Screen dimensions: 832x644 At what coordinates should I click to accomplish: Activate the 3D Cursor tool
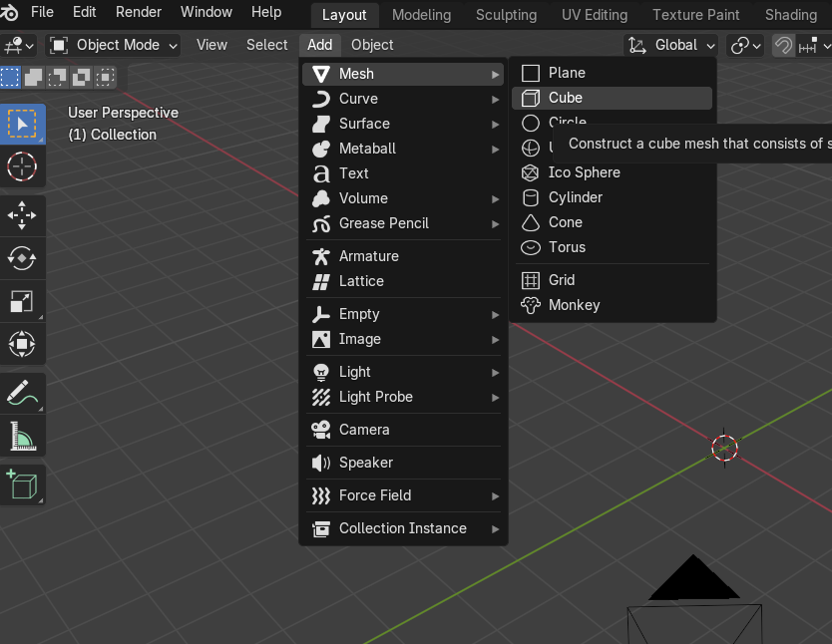coord(22,166)
